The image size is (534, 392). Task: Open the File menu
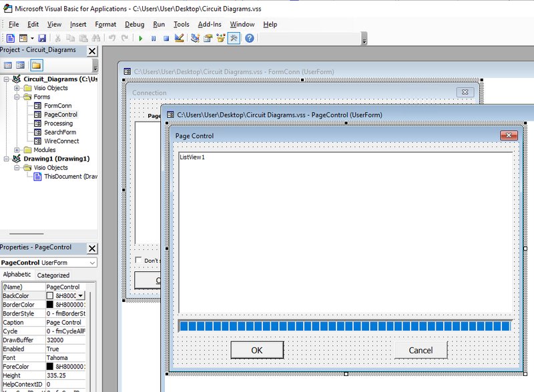click(x=13, y=25)
